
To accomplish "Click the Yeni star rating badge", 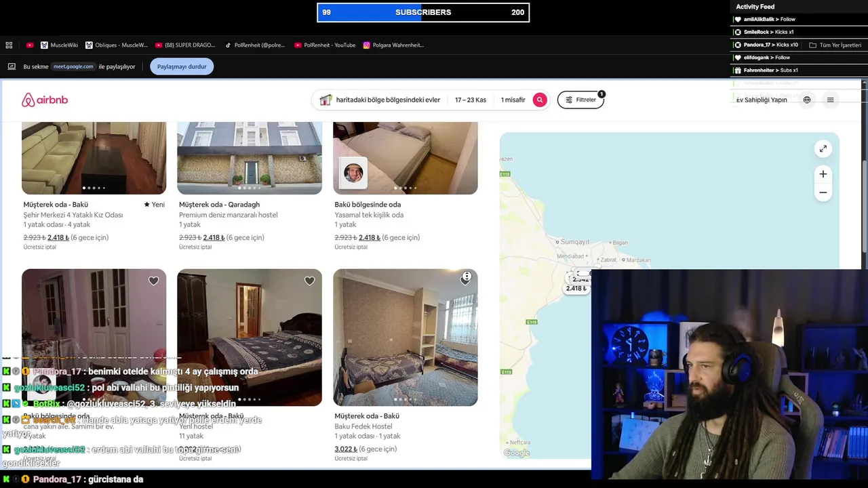I will click(x=154, y=205).
